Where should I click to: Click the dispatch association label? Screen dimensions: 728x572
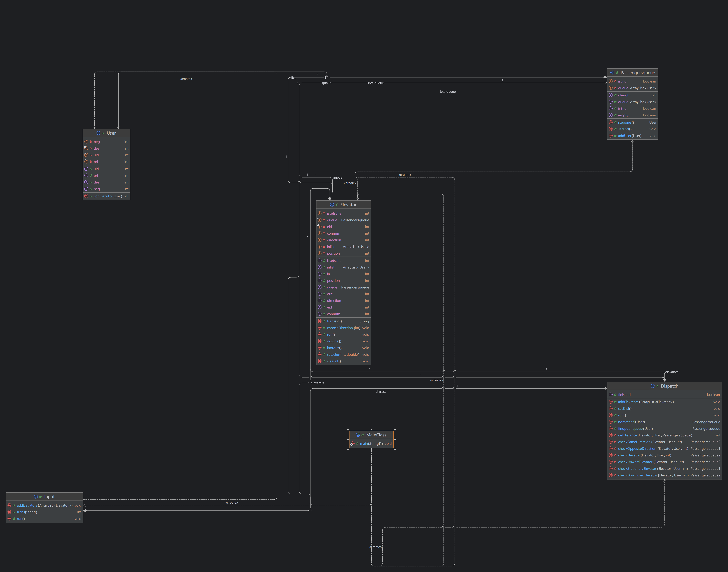point(382,391)
